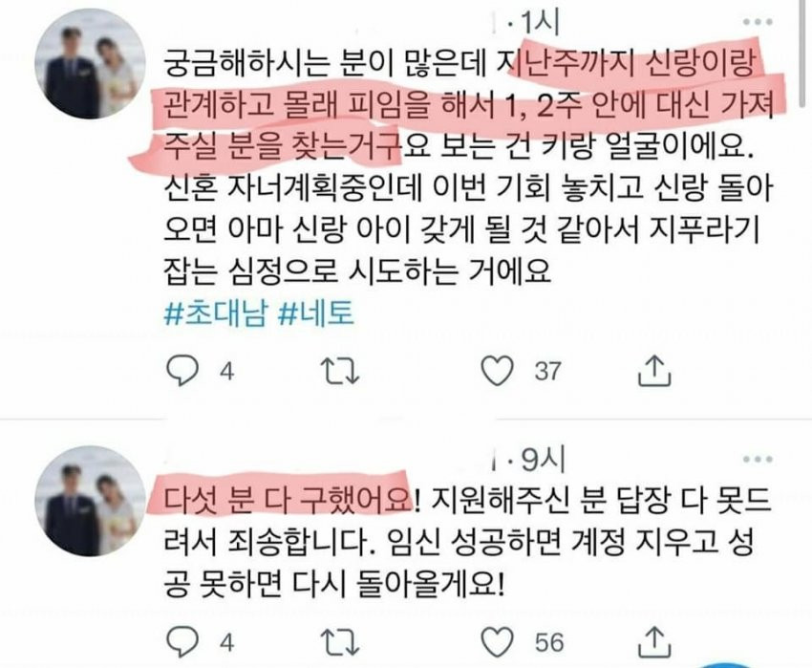812x668 pixels.
Task: View second tweet's profile picture
Action: [90, 501]
